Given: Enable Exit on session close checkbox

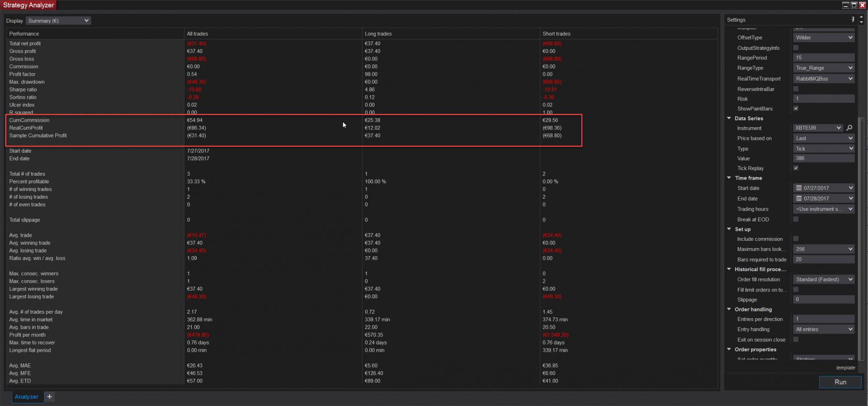Looking at the screenshot, I should click(x=796, y=339).
